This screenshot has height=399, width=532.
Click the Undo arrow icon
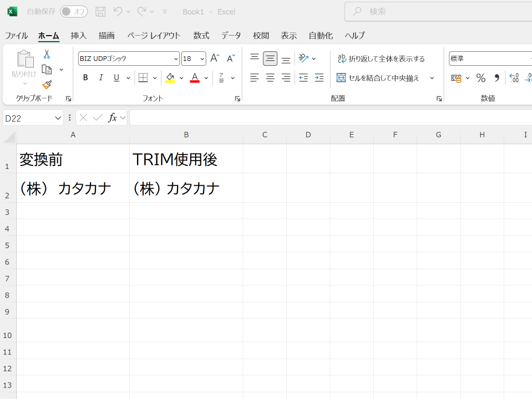pos(118,11)
